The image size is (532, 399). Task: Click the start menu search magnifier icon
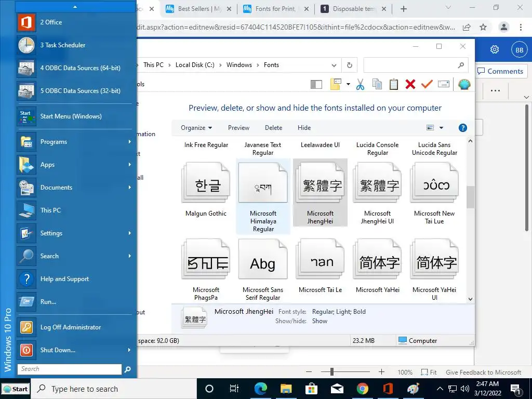point(128,369)
